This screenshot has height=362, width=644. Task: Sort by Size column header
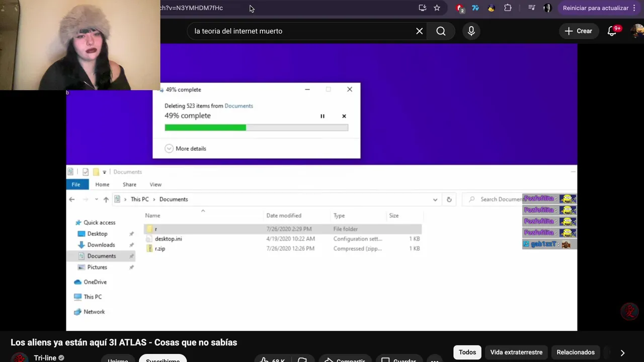tap(393, 216)
